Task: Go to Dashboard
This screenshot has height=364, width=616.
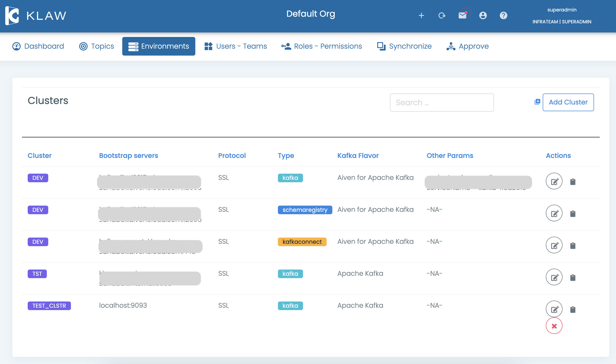Action: tap(38, 46)
